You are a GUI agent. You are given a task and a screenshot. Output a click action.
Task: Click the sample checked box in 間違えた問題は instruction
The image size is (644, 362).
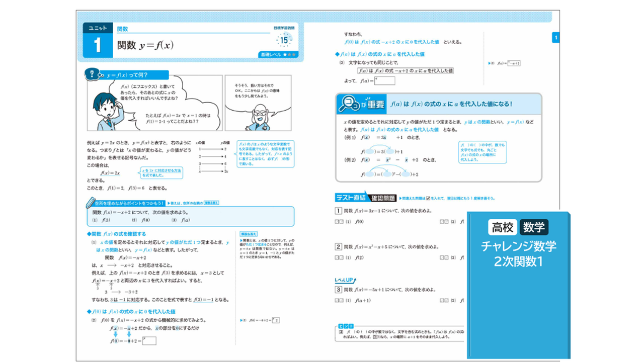428,199
